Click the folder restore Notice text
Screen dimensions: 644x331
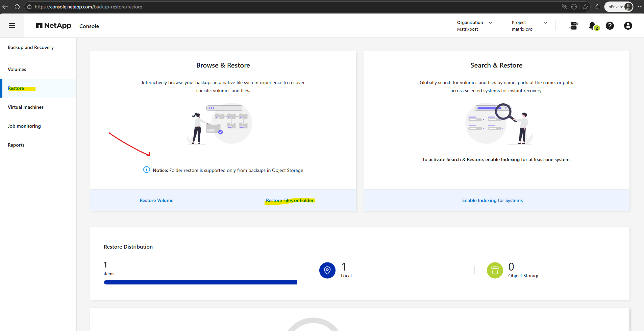click(x=228, y=170)
